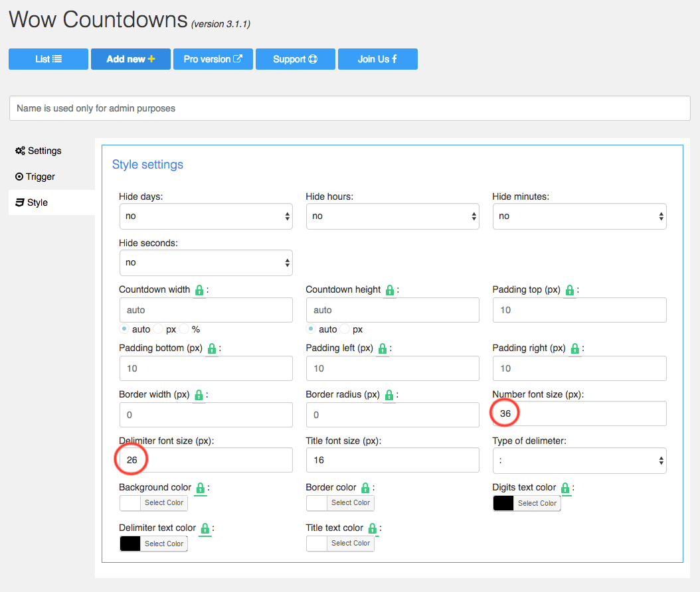Image resolution: width=700 pixels, height=592 pixels.
Task: Click black Delimiter text color swatch
Action: click(x=130, y=544)
